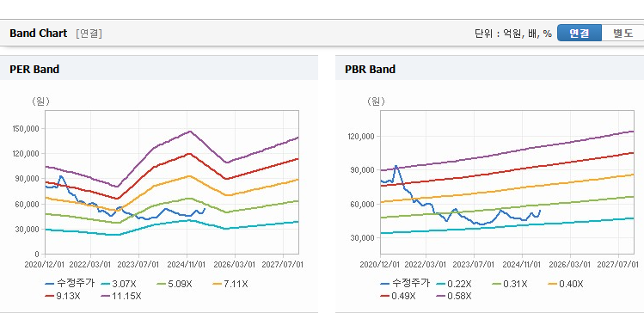644x313 pixels.
Task: Click the (원) unit label in PBR Band
Action: pos(377,101)
